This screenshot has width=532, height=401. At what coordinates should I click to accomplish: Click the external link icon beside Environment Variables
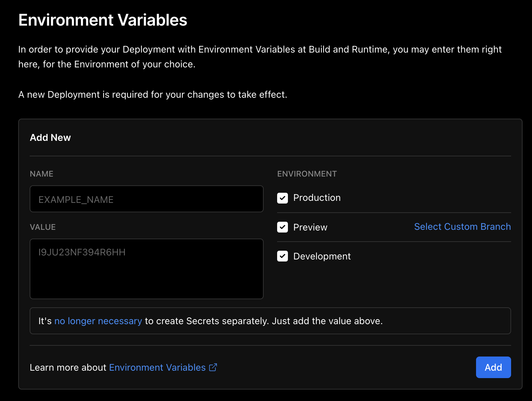(x=213, y=367)
